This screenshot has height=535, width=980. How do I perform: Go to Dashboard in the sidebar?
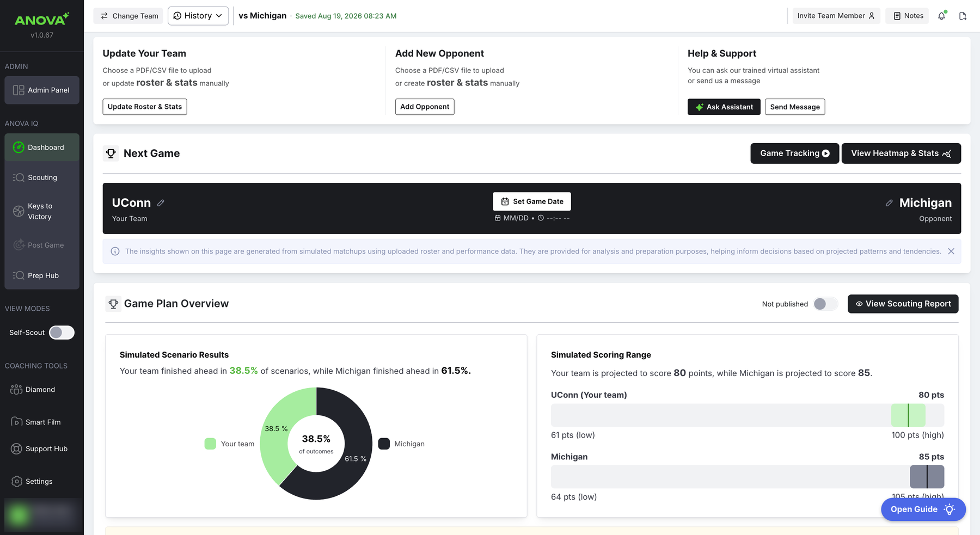coord(42,147)
